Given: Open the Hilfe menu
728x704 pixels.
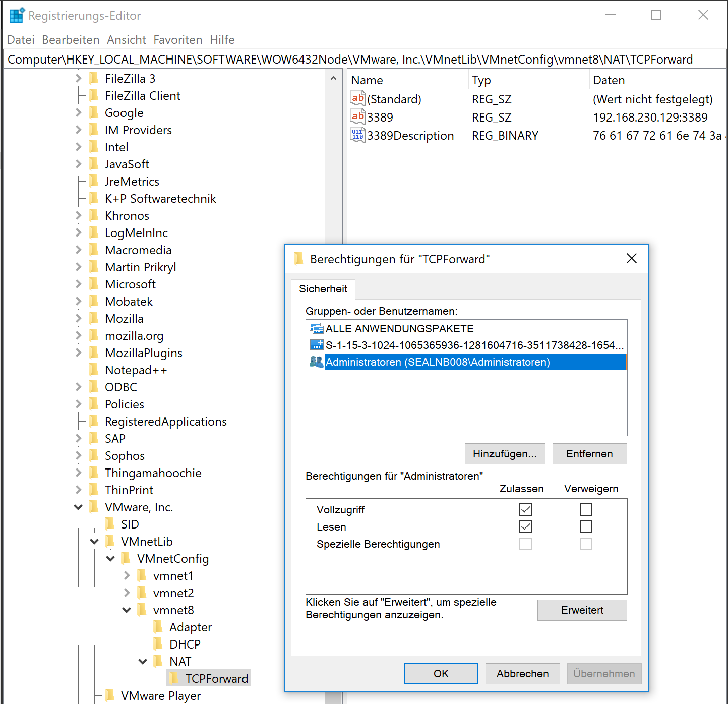Looking at the screenshot, I should coord(222,39).
